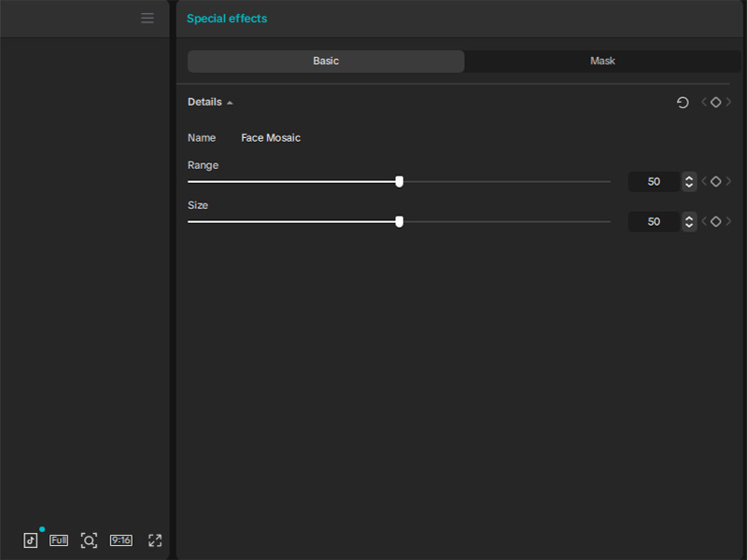Go to next Details keyframe
This screenshot has height=560, width=747.
pyautogui.click(x=728, y=103)
